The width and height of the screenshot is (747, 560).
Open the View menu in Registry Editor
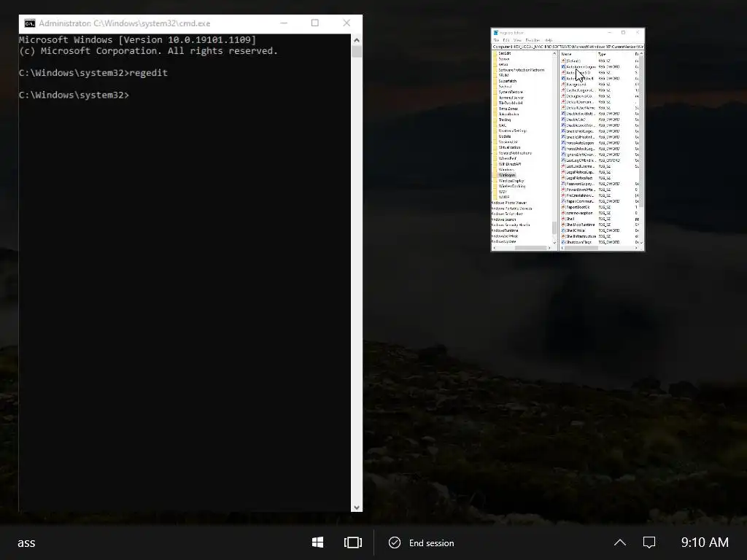tap(517, 41)
